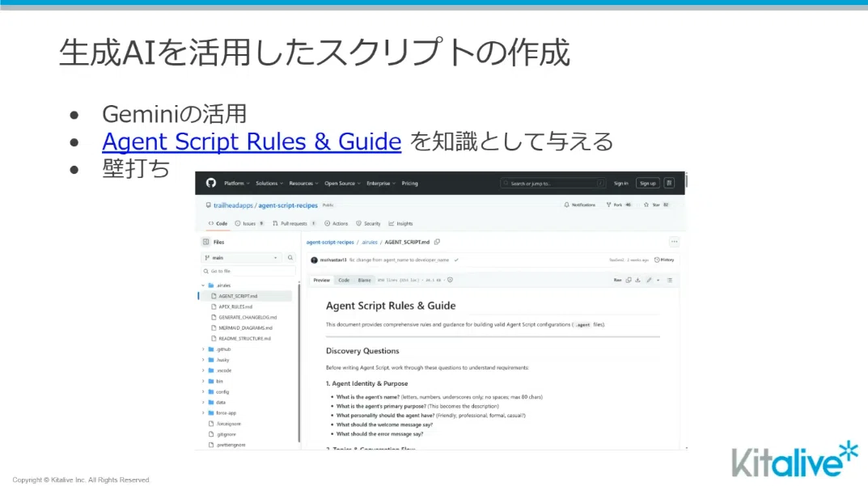Open APEX_RULES.md in file tree

pos(235,306)
